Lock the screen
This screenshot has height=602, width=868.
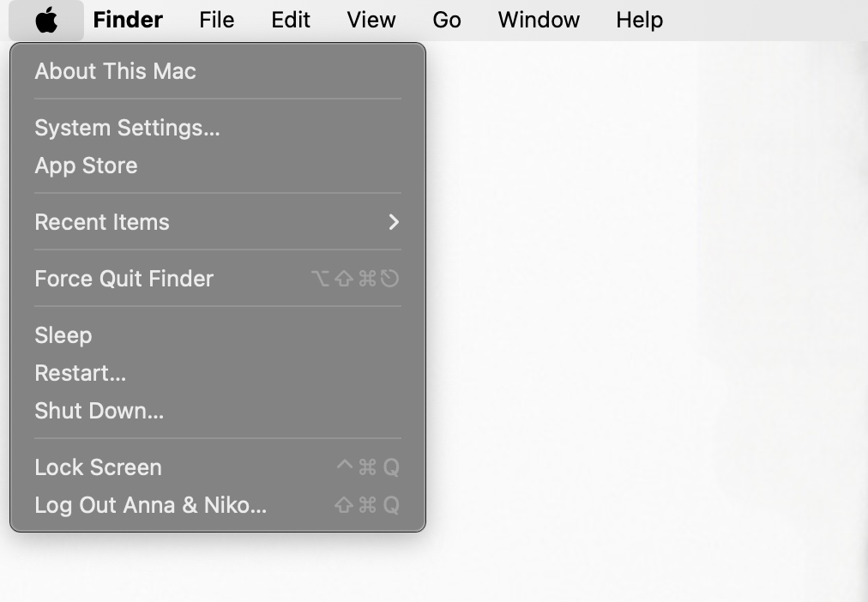[98, 467]
